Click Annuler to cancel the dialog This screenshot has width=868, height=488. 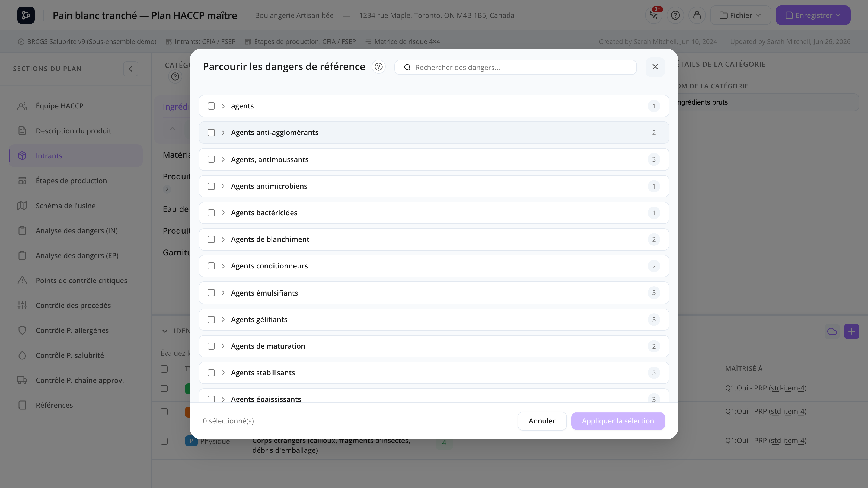pos(542,421)
